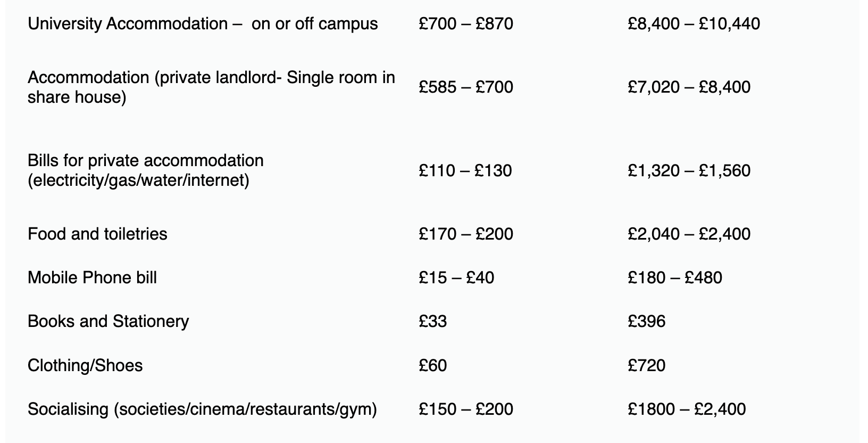Image resolution: width=868 pixels, height=443 pixels.
Task: Click the £396 books yearly cost
Action: coord(646,322)
